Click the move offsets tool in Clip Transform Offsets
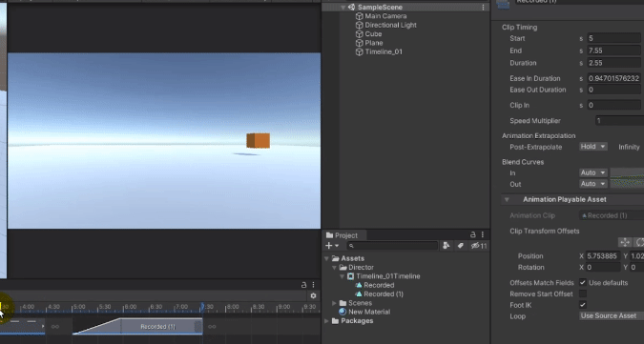This screenshot has height=344, width=644. pos(625,242)
